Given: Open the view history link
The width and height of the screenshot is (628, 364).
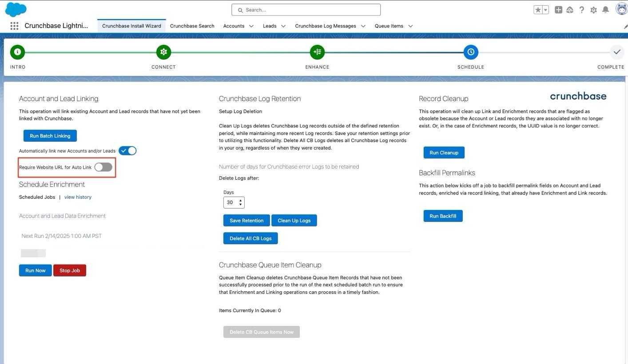Looking at the screenshot, I should pyautogui.click(x=78, y=197).
